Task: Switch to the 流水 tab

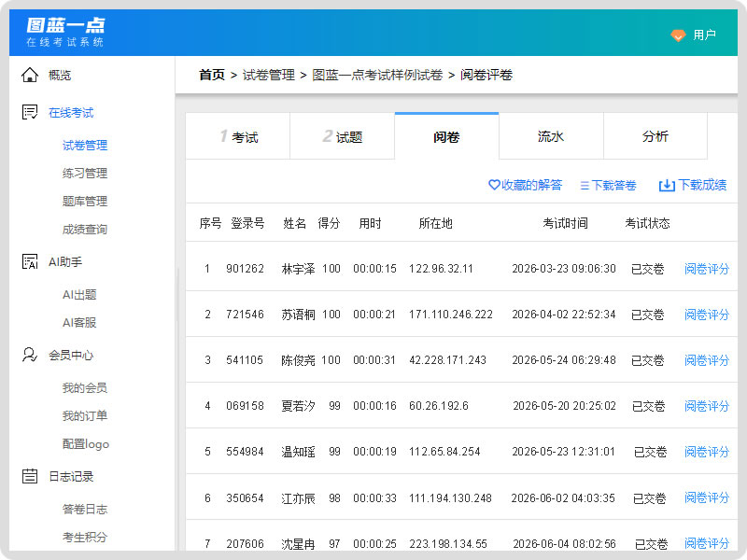Action: (551, 136)
